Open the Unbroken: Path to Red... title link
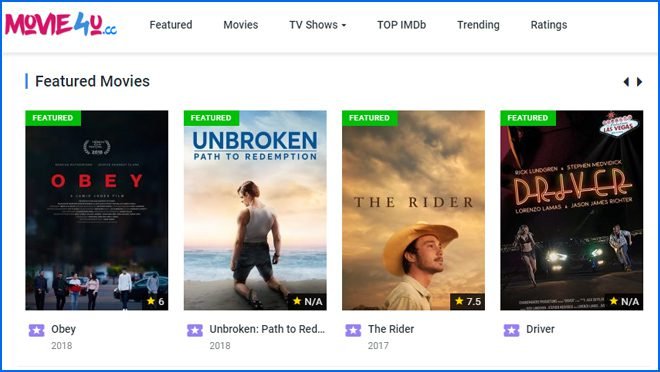The height and width of the screenshot is (372, 660). (267, 329)
